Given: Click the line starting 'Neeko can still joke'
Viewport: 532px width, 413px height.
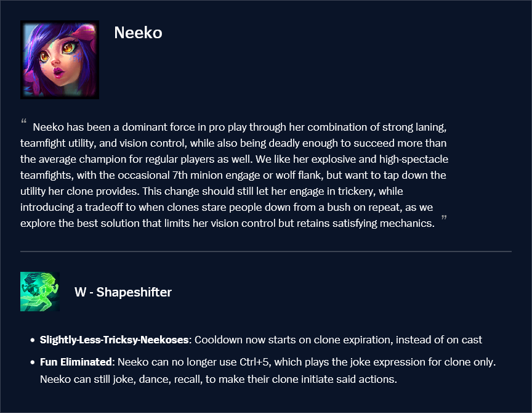Looking at the screenshot, I should (x=218, y=378).
